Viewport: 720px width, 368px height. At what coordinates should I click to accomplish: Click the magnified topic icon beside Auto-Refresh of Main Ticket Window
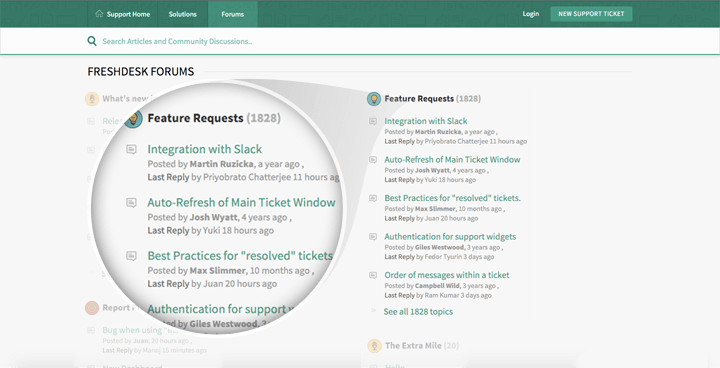131,203
